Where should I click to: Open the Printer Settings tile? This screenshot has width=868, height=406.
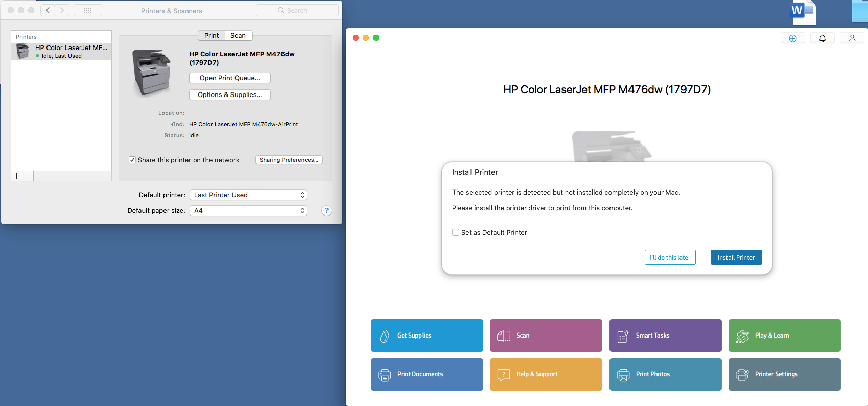pos(785,374)
